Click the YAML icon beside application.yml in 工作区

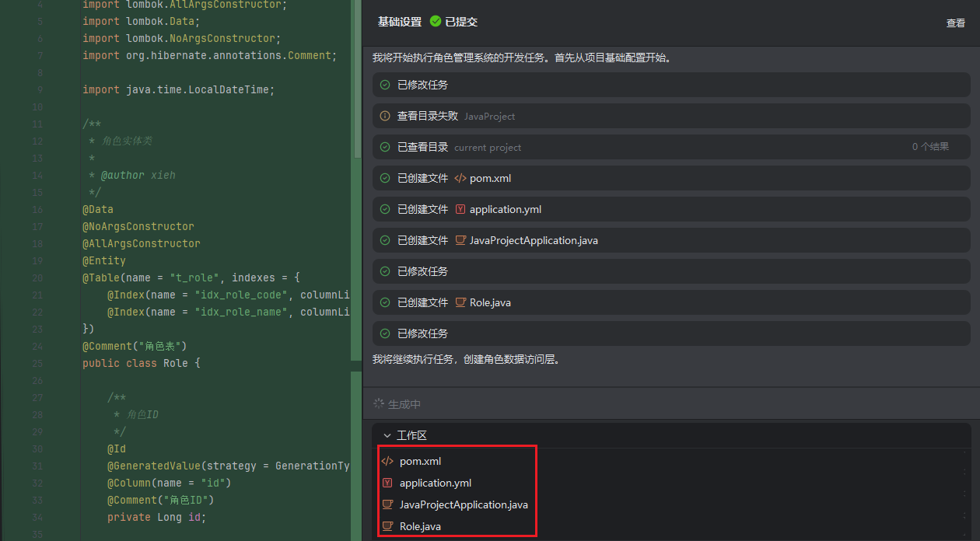click(387, 483)
